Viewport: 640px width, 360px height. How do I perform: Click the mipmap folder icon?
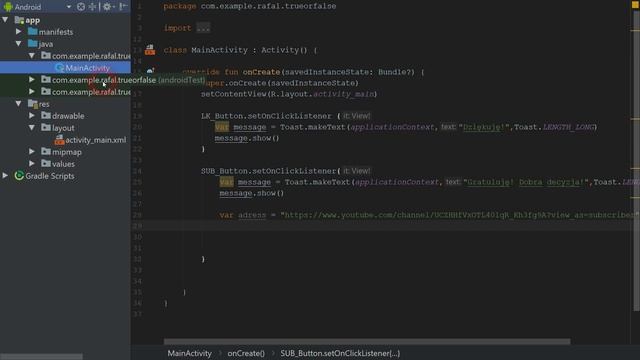click(x=46, y=151)
